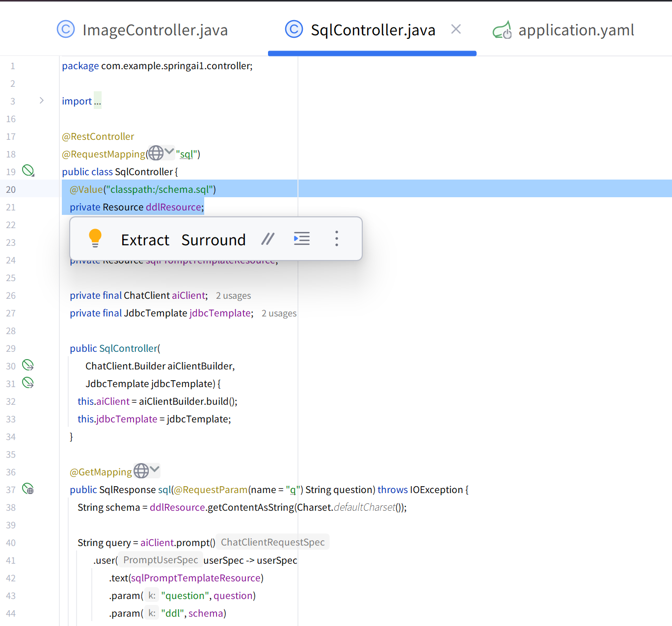Open dropdown chevron next to @RequestMapping globe

coord(169,151)
